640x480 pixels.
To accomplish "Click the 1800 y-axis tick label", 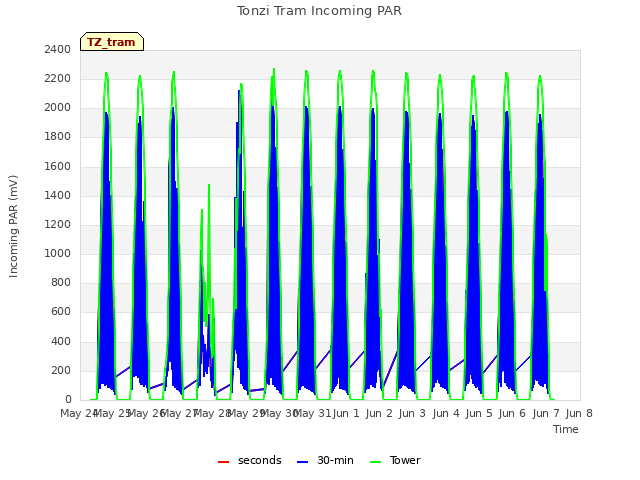I will (x=58, y=137).
